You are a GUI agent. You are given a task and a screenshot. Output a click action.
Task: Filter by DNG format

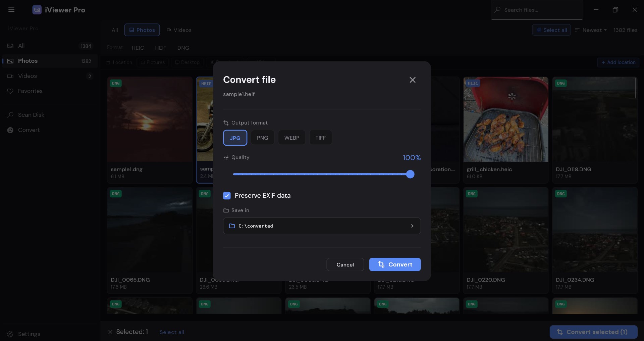(183, 48)
